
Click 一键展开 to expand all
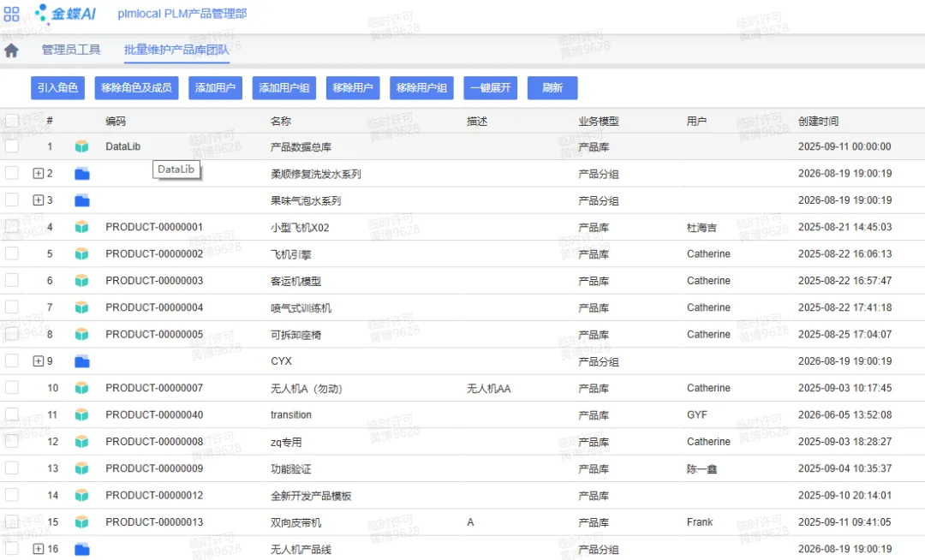(x=490, y=88)
